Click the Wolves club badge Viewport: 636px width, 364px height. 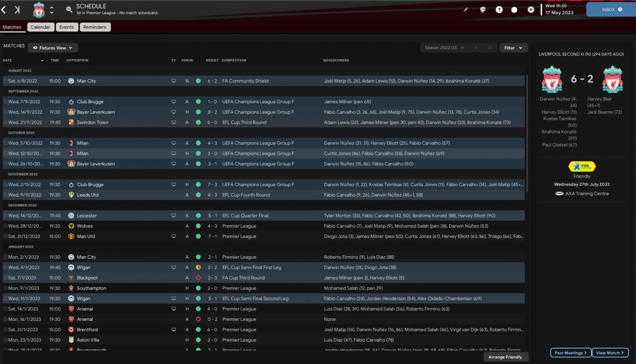pyautogui.click(x=71, y=226)
